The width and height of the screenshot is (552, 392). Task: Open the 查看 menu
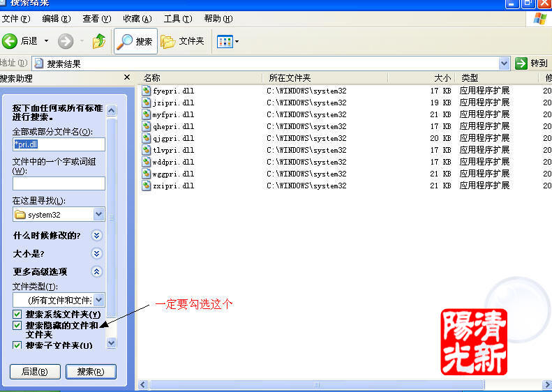click(x=97, y=19)
